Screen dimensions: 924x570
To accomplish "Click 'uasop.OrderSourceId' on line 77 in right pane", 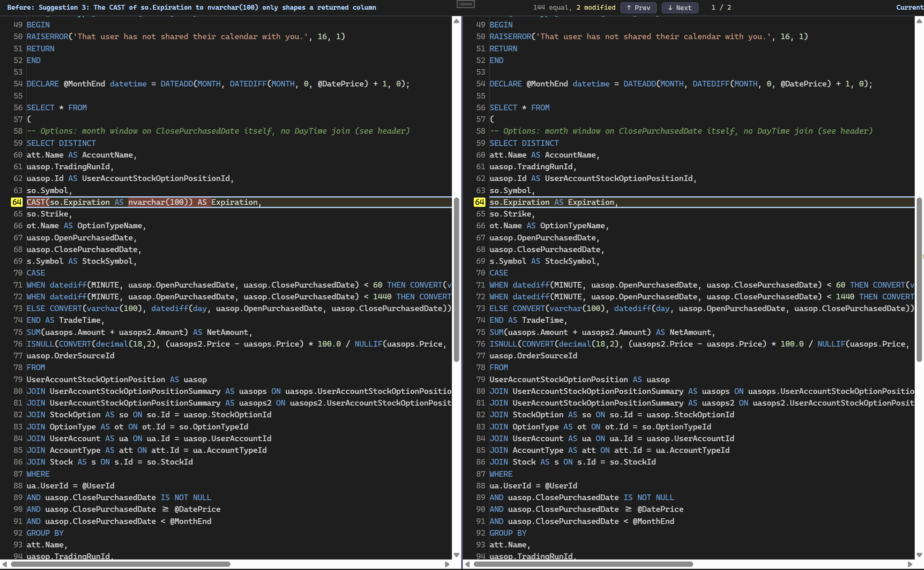I will pos(533,355).
